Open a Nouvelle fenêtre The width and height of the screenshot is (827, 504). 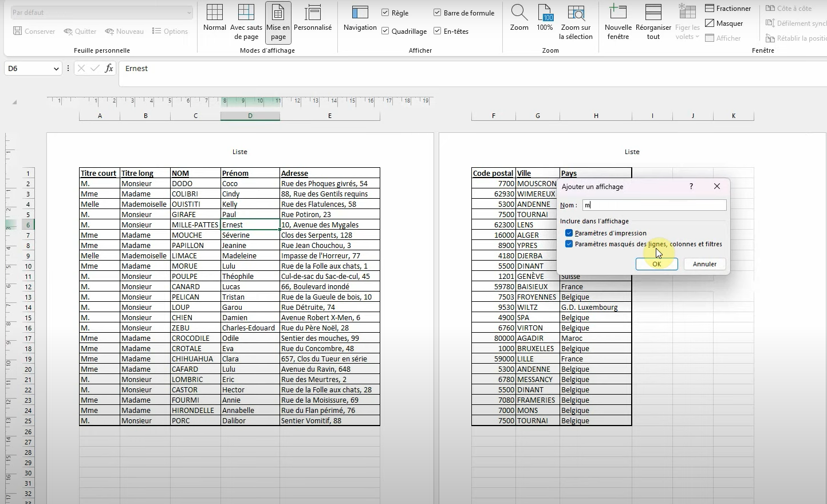tap(618, 22)
